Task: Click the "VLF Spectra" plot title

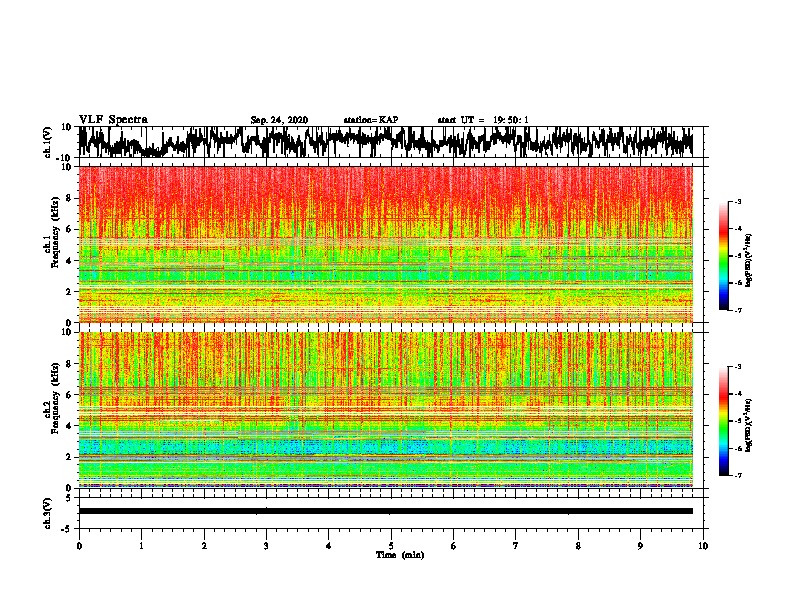Action: [113, 120]
